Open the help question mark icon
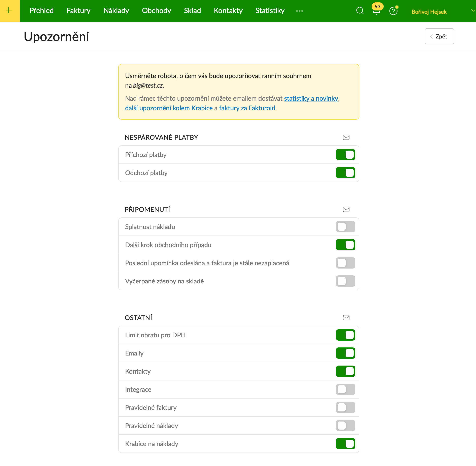 click(x=393, y=11)
